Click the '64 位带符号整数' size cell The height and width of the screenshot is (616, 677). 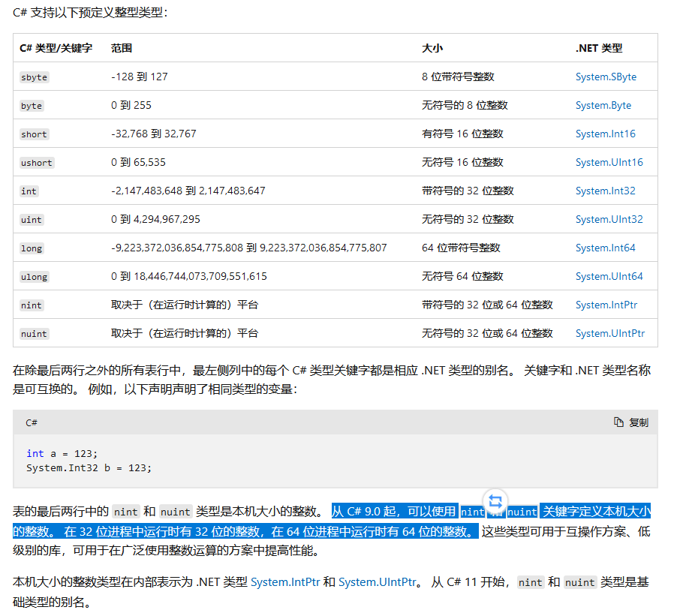pos(461,248)
